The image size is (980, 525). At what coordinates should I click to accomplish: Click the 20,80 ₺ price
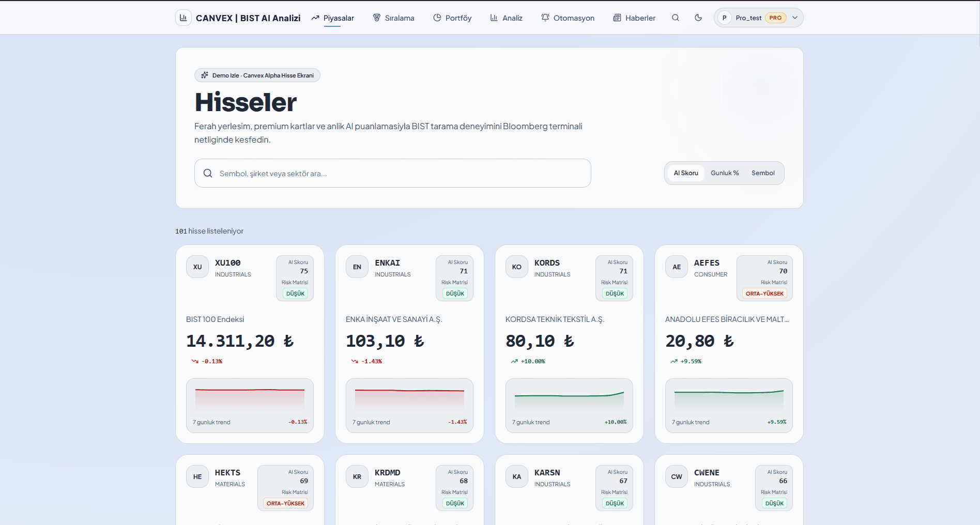click(x=700, y=342)
